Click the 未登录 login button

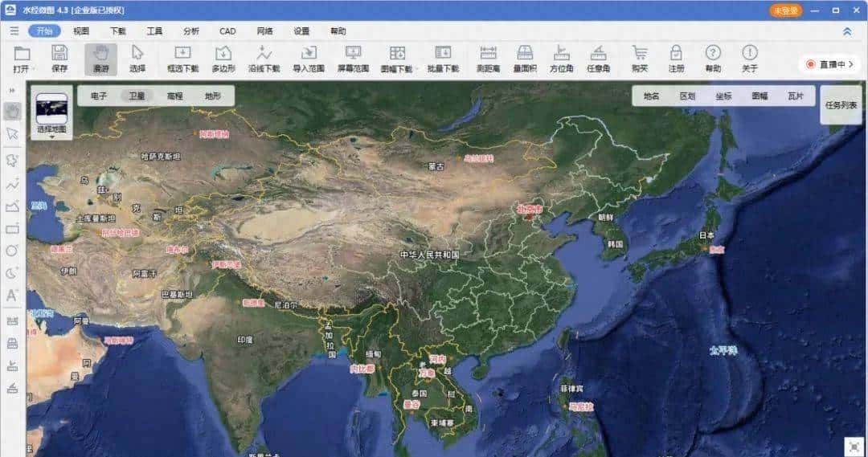tap(785, 10)
